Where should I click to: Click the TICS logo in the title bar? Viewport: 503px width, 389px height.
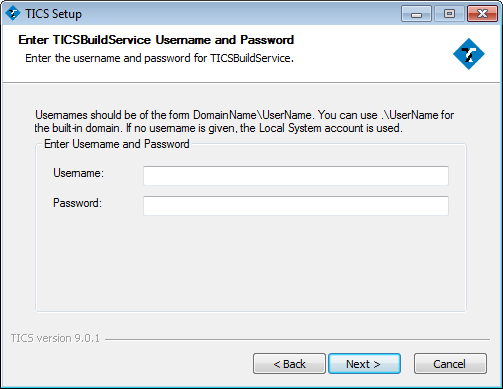click(x=13, y=13)
